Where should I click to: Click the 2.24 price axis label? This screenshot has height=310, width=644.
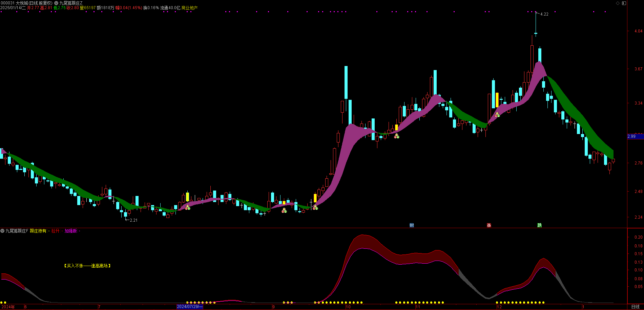638,217
